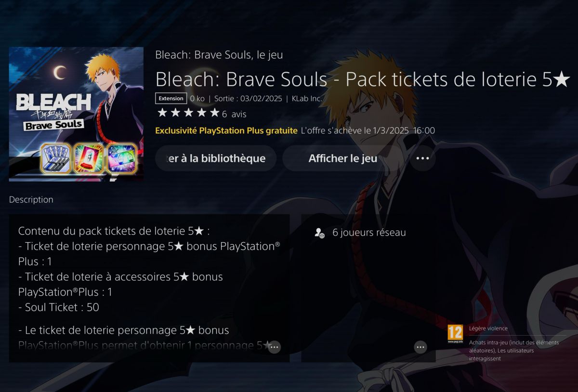578x392 pixels.
Task: Click the Description section heading
Action: pyautogui.click(x=31, y=199)
